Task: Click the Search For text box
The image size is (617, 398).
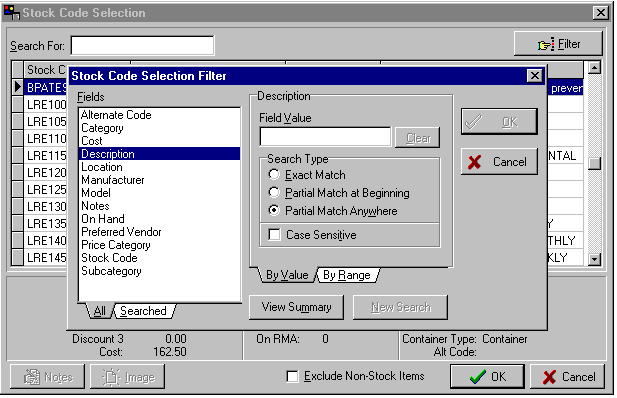Action: coord(142,46)
